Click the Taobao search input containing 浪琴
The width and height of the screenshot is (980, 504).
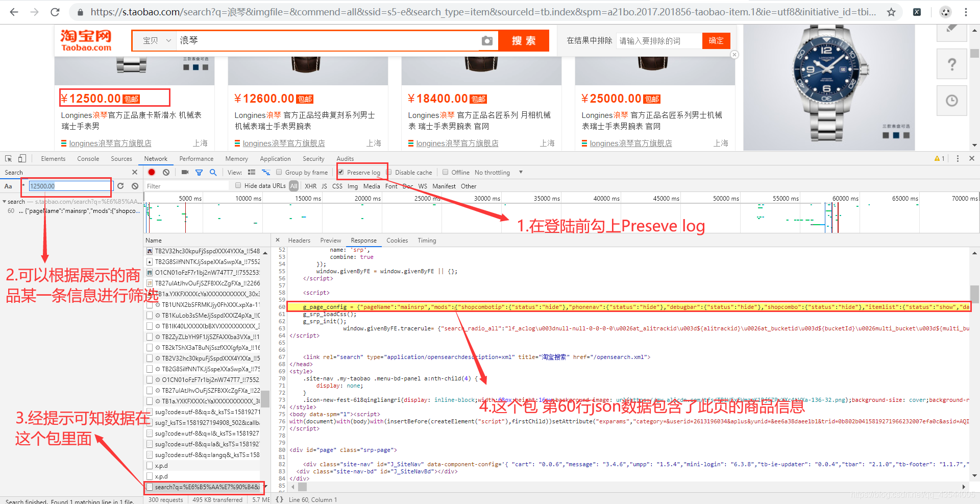327,40
